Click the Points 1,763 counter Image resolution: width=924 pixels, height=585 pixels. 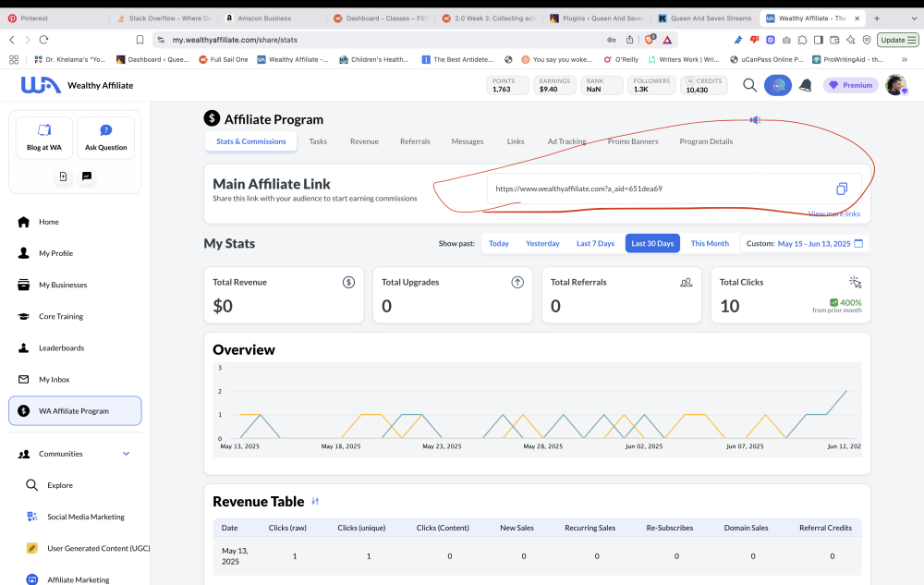(x=507, y=85)
